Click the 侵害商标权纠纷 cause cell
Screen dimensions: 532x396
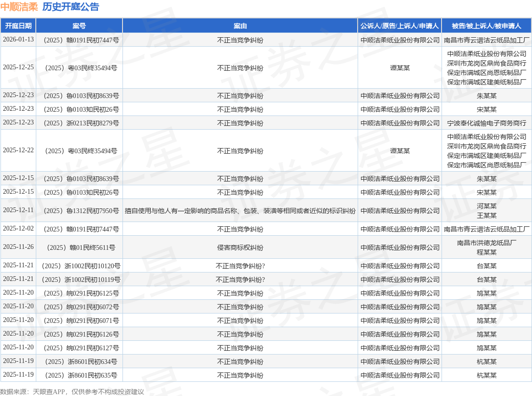tap(240, 247)
